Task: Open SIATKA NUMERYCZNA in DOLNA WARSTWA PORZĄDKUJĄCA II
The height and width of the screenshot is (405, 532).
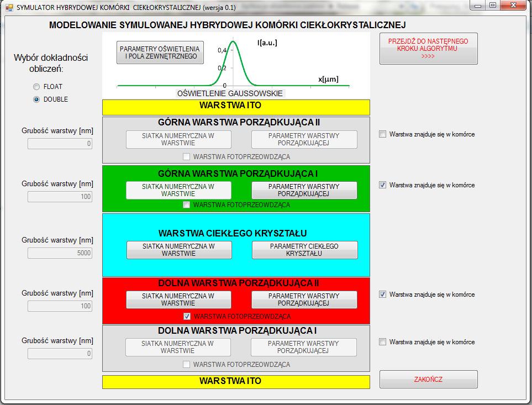Action: coord(178,299)
